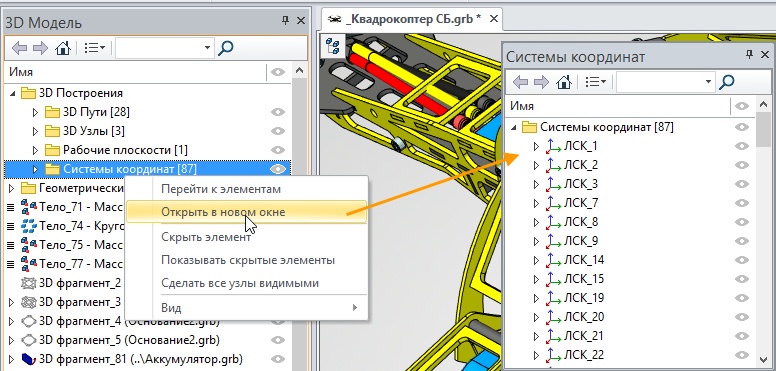Toggle visibility of ЛСК_21
Viewport: 776px width, 371px height.
point(741,336)
